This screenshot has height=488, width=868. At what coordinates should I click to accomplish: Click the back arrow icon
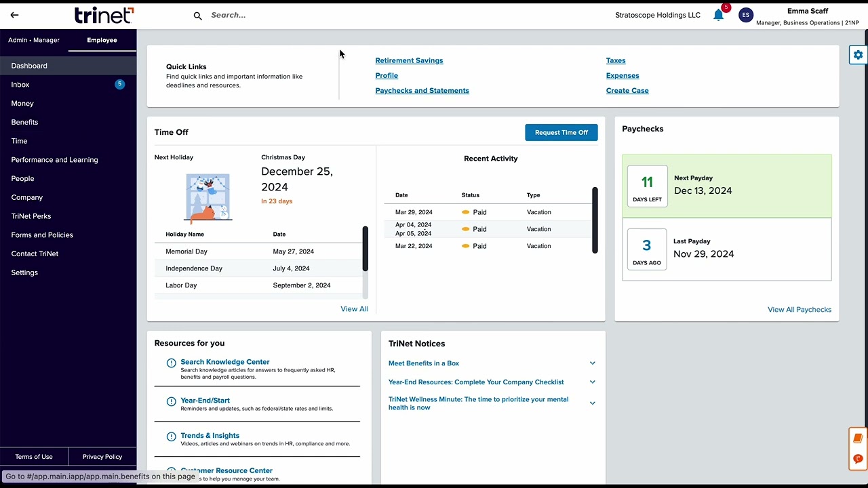pos(14,15)
